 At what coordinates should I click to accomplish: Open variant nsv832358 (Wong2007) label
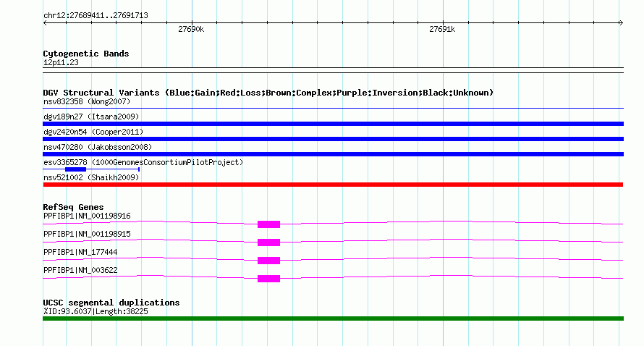[87, 101]
